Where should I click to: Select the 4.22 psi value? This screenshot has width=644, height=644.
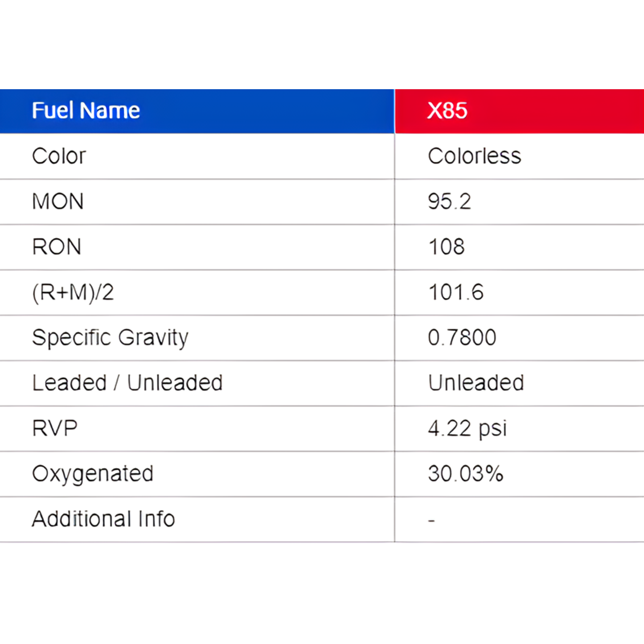click(x=467, y=429)
